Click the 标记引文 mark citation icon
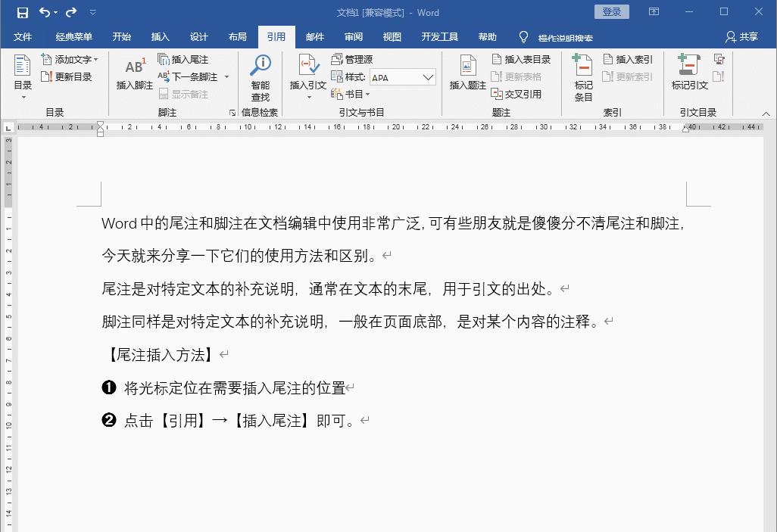This screenshot has height=532, width=777. 689,73
